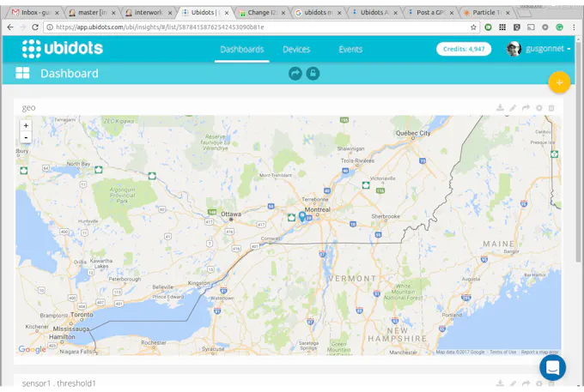Click Report a map error link

[539, 352]
